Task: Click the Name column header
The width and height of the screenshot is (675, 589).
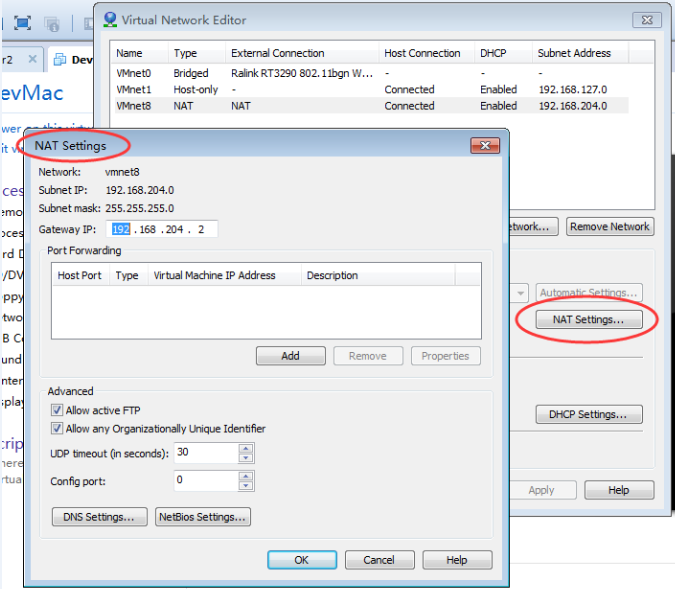Action: pos(140,53)
